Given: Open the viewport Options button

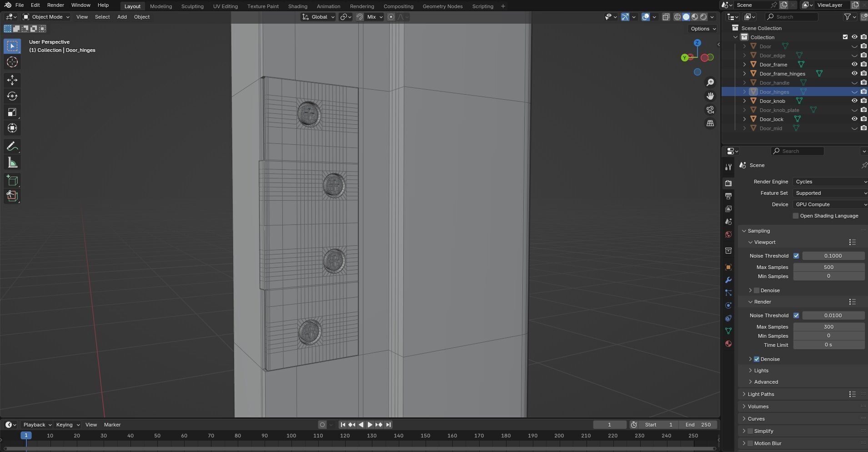Looking at the screenshot, I should click(703, 29).
